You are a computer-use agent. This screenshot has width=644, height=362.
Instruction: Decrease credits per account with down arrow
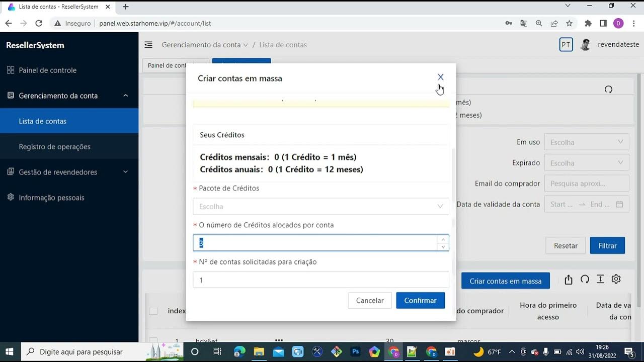point(443,247)
